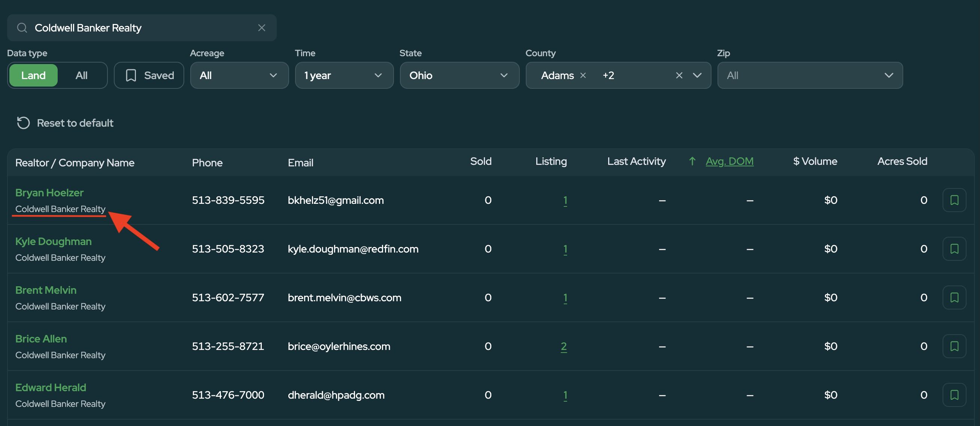Viewport: 980px width, 426px height.
Task: Open Brice Allen's 2 listings link
Action: point(564,347)
